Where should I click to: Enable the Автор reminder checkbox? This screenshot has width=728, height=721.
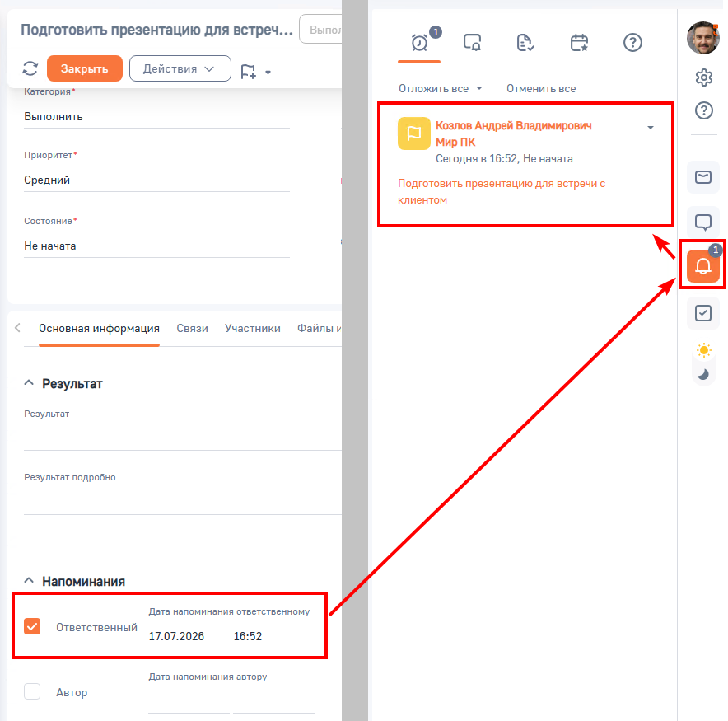tap(32, 691)
